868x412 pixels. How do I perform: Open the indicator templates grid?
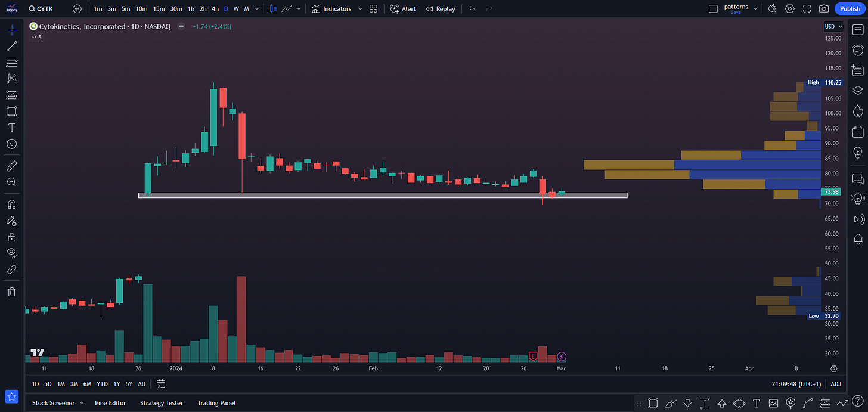pos(373,9)
